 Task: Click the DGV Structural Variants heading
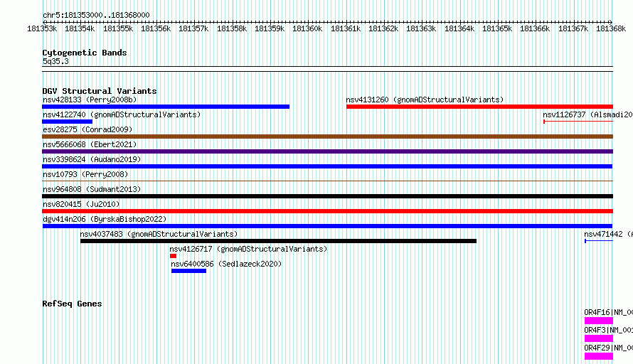click(100, 91)
